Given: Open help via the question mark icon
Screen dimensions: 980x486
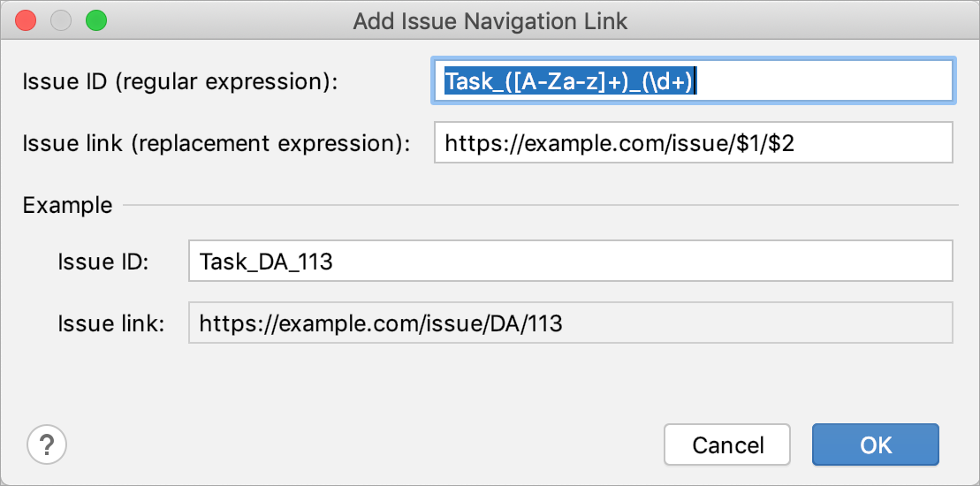Looking at the screenshot, I should pyautogui.click(x=47, y=444).
